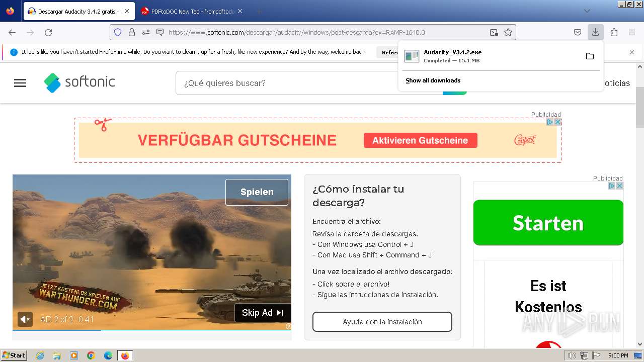Screen dimensions: 644x362
Task: Launch Chrome from taskbar
Action: [91, 355]
